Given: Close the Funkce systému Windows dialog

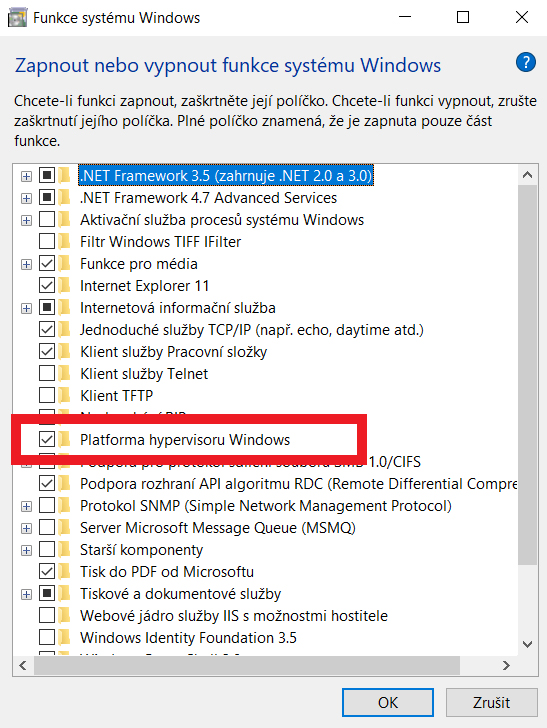Looking at the screenshot, I should point(522,18).
